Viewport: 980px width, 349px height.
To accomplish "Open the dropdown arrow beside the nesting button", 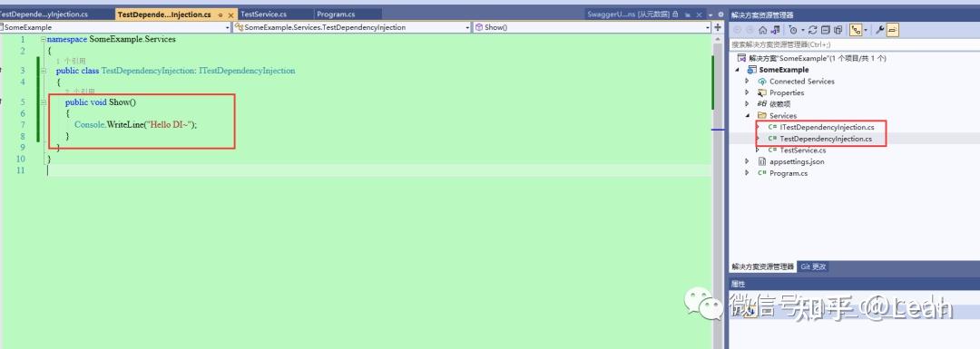I will tap(865, 30).
